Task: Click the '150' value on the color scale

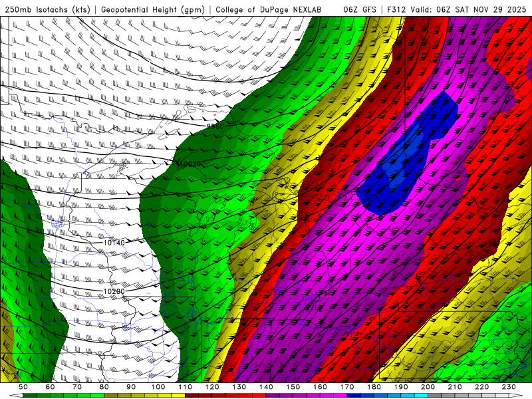Action: pos(293,387)
